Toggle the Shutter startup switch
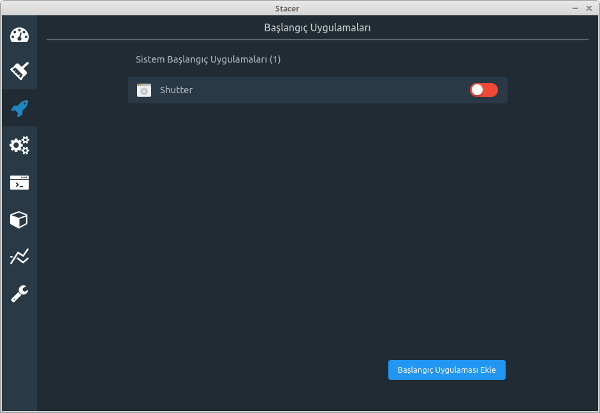Image resolution: width=600 pixels, height=413 pixels. click(484, 90)
